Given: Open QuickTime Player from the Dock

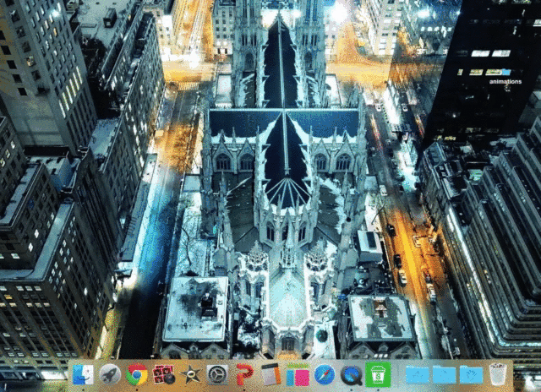Looking at the screenshot, I should pos(352,375).
